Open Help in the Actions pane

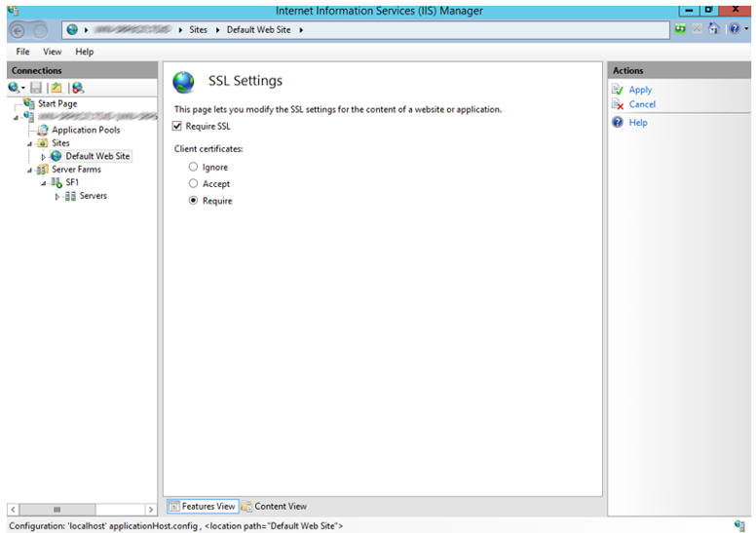(638, 123)
